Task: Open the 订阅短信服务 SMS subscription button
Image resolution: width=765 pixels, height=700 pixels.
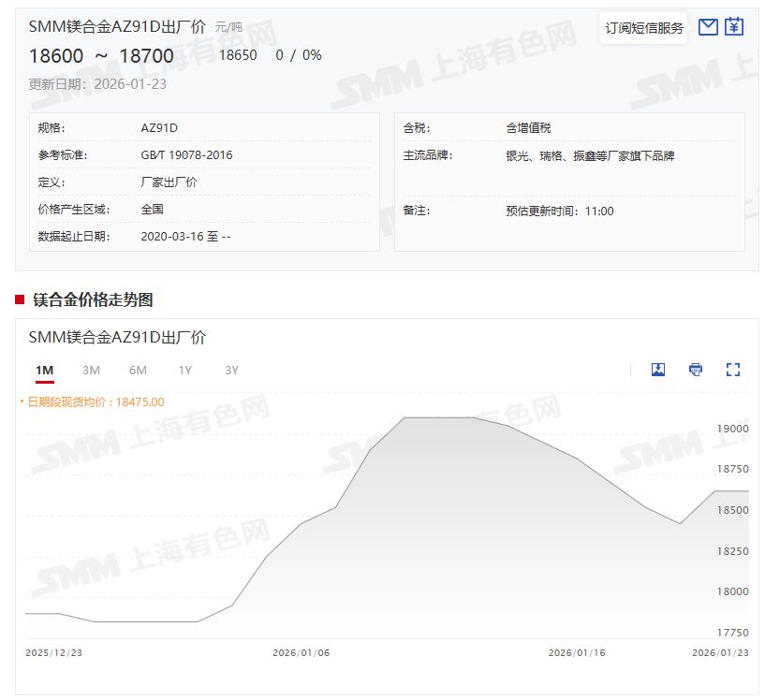Action: tap(644, 28)
